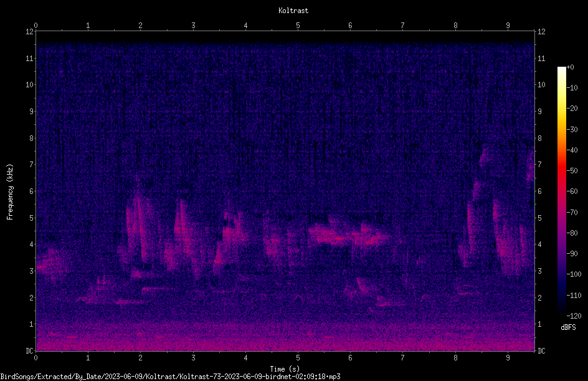Viewport: 588px width, 381px height.
Task: Click the 12 kHz tick on left axis
Action: pyautogui.click(x=29, y=32)
